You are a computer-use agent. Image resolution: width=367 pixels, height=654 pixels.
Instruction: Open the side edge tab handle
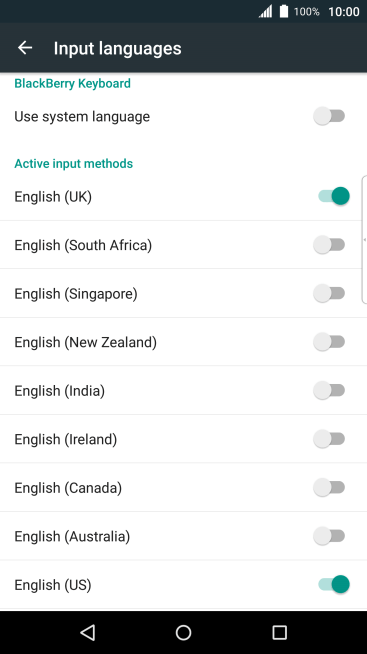pos(364,240)
